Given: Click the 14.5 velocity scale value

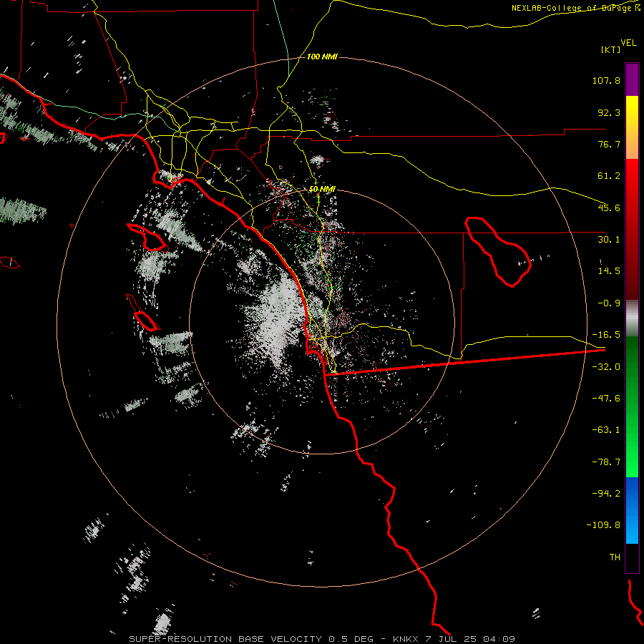Looking at the screenshot, I should pos(609,271).
